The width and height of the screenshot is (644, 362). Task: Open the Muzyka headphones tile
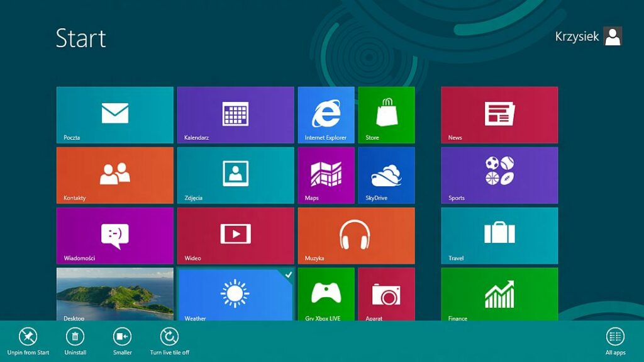click(356, 235)
